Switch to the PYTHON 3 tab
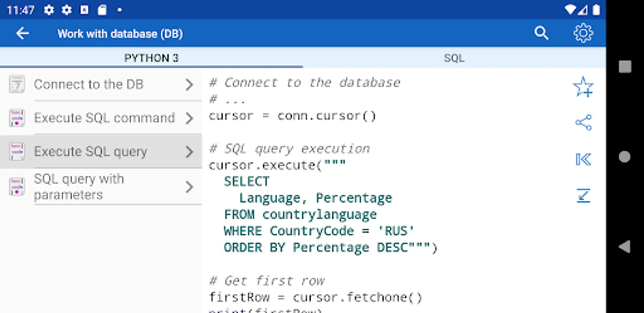Screen dimensions: 644x313 click(x=151, y=58)
